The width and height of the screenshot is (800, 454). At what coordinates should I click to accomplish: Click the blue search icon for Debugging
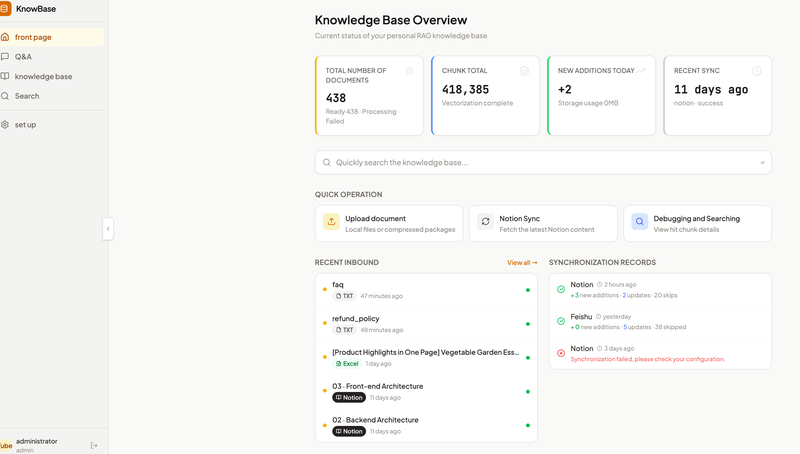pyautogui.click(x=639, y=221)
